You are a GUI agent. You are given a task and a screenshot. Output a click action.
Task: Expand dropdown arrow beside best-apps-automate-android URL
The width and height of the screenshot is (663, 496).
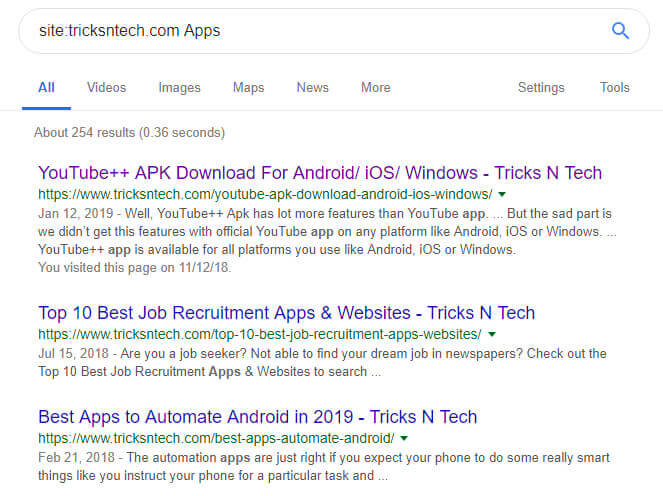tap(404, 438)
